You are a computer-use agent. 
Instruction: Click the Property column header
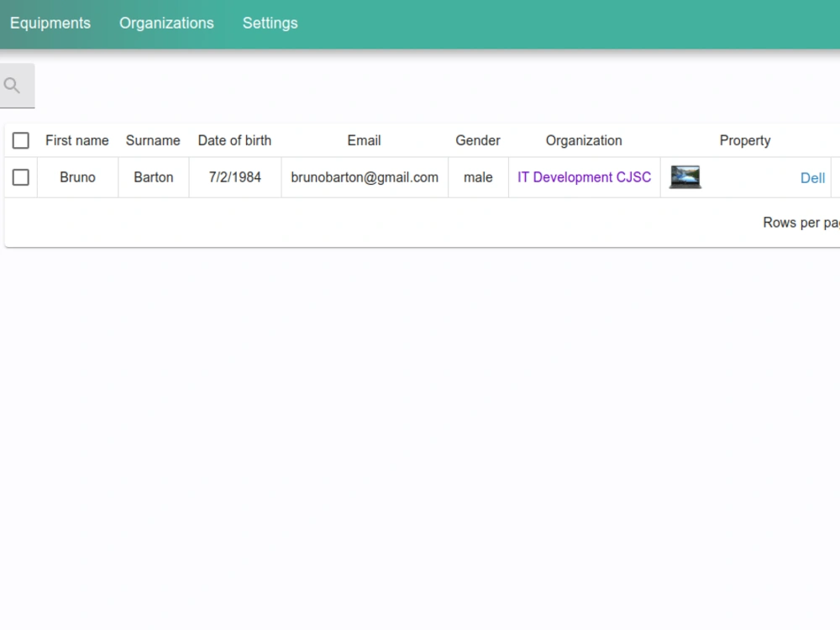tap(745, 140)
